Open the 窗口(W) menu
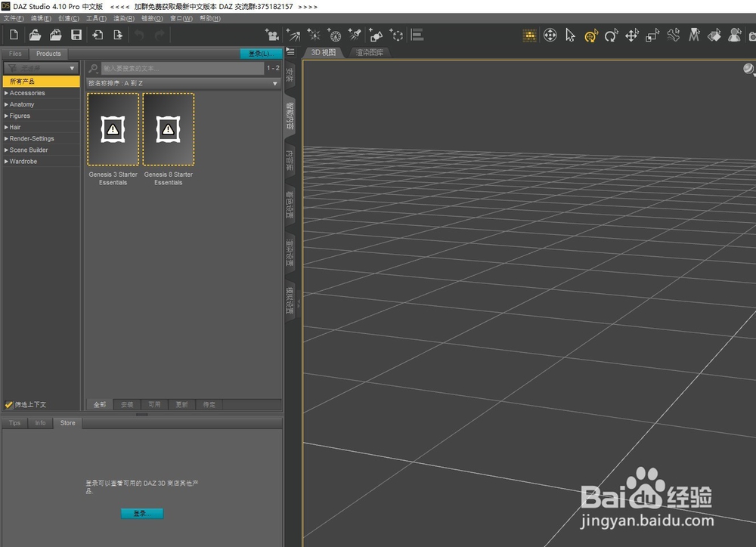The image size is (756, 547). click(181, 18)
